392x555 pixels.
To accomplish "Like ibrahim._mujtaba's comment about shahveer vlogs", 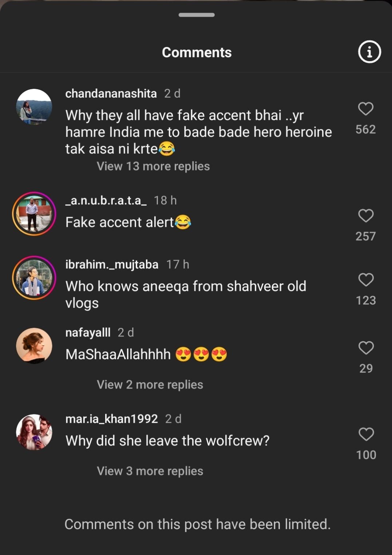I will click(366, 280).
